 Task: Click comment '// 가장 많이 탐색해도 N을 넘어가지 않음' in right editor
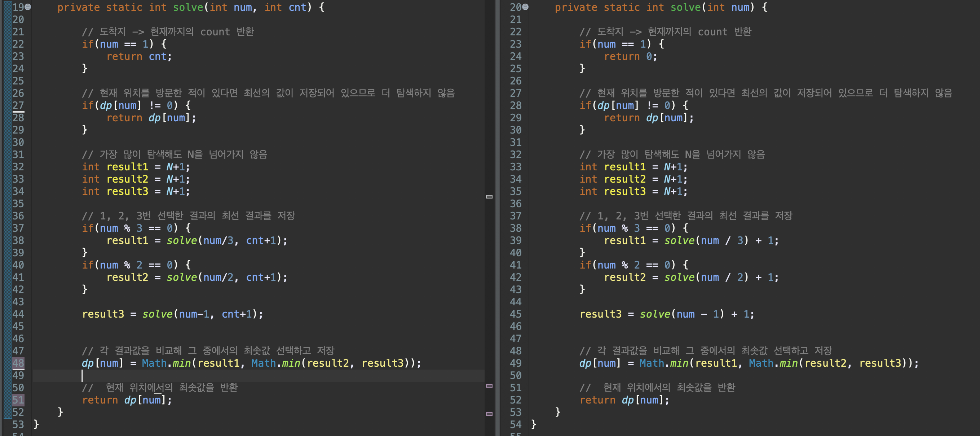(x=672, y=154)
